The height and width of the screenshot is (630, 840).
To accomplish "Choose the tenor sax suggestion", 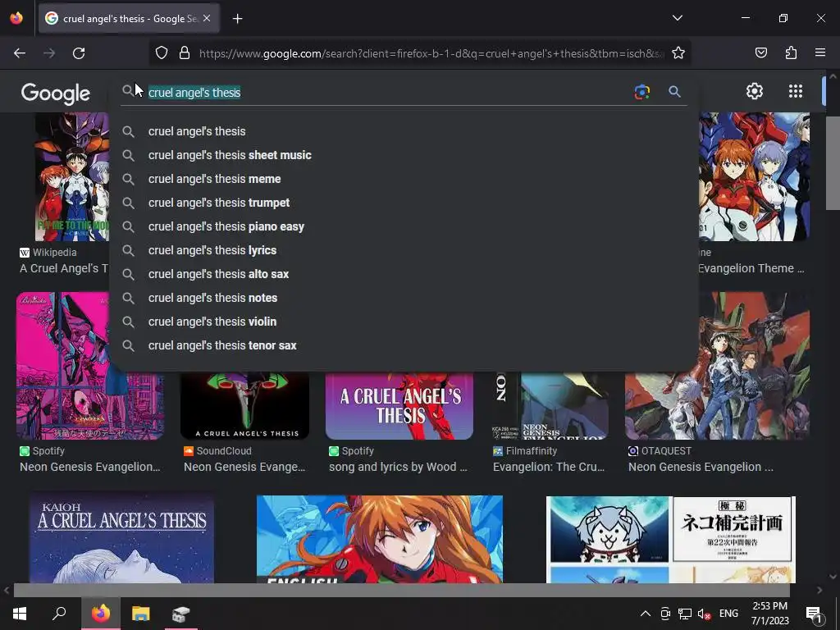I will [404, 345].
